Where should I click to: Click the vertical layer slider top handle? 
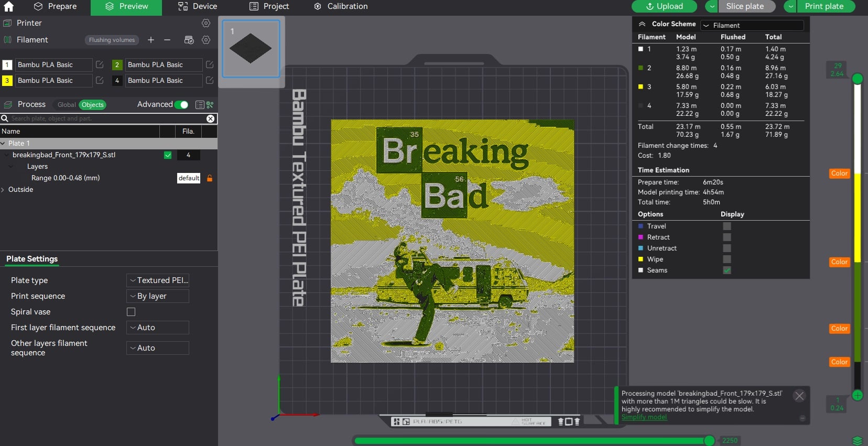click(858, 79)
